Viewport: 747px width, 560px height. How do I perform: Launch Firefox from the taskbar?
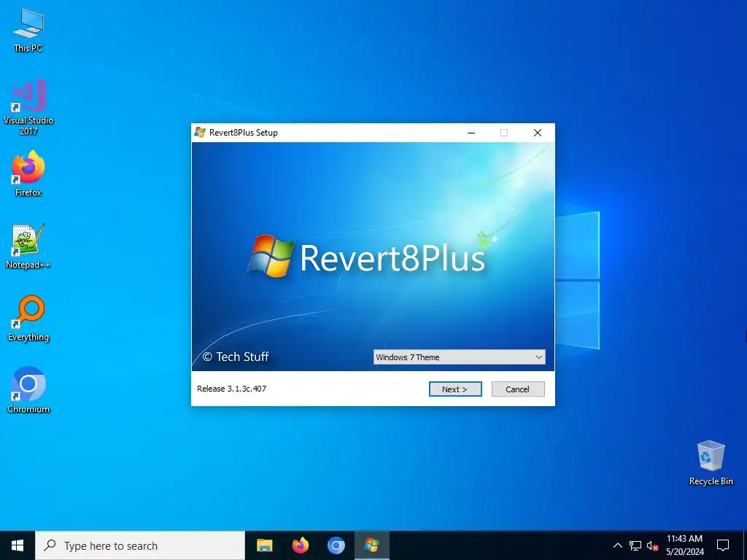(300, 545)
